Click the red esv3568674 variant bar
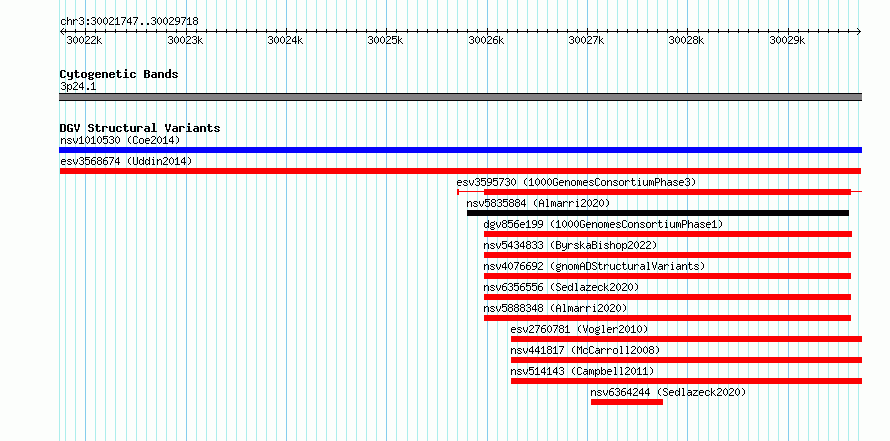Image resolution: width=890 pixels, height=441 pixels. coord(460,171)
